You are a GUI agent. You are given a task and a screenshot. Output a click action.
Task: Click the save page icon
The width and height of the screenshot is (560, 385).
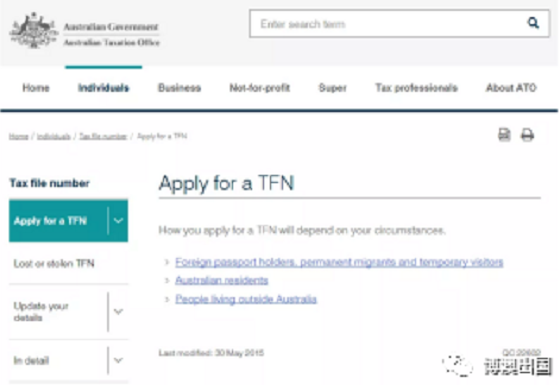point(504,135)
